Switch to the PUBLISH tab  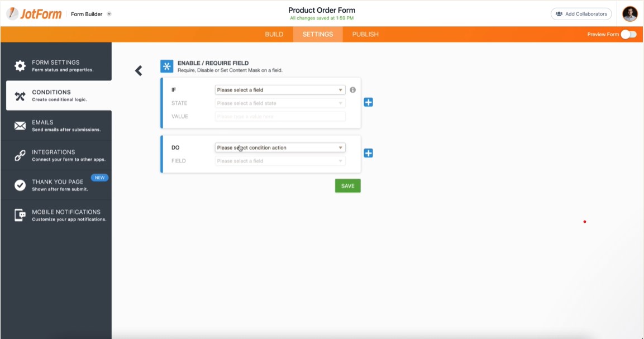(x=365, y=35)
